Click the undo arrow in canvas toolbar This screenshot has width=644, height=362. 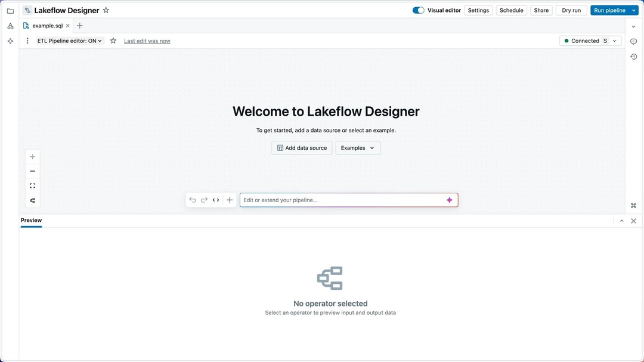point(193,200)
